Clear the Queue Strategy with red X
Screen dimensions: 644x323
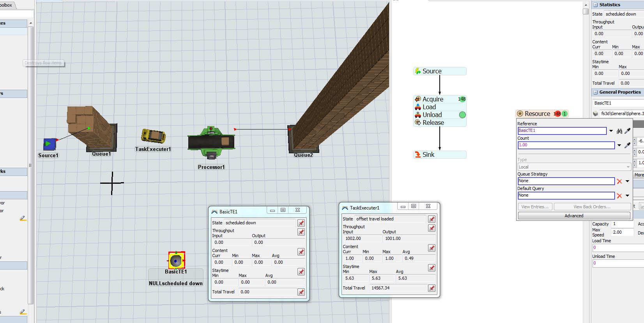(x=619, y=181)
